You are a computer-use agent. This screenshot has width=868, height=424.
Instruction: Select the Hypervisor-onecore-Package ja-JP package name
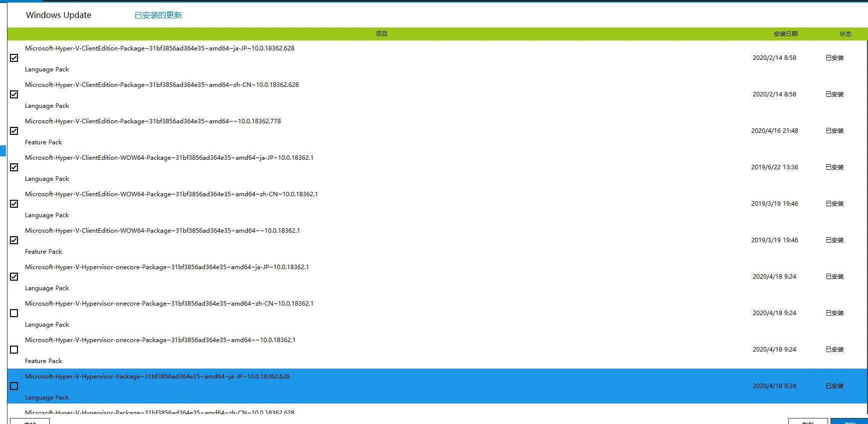point(167,267)
